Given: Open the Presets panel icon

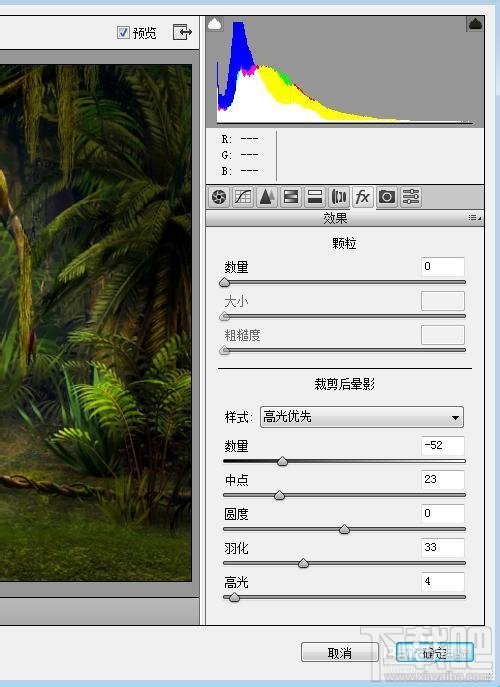Looking at the screenshot, I should click(411, 197).
